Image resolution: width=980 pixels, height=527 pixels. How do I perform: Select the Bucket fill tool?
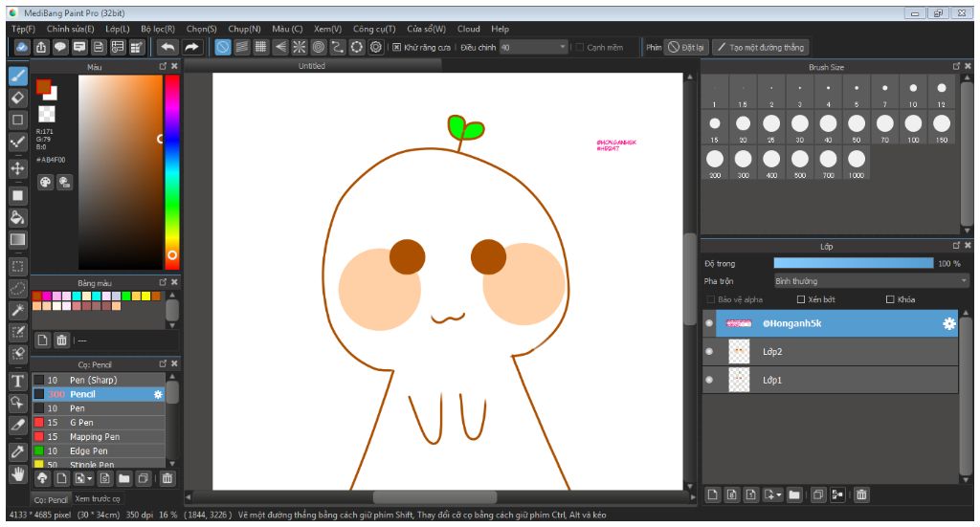click(x=17, y=217)
